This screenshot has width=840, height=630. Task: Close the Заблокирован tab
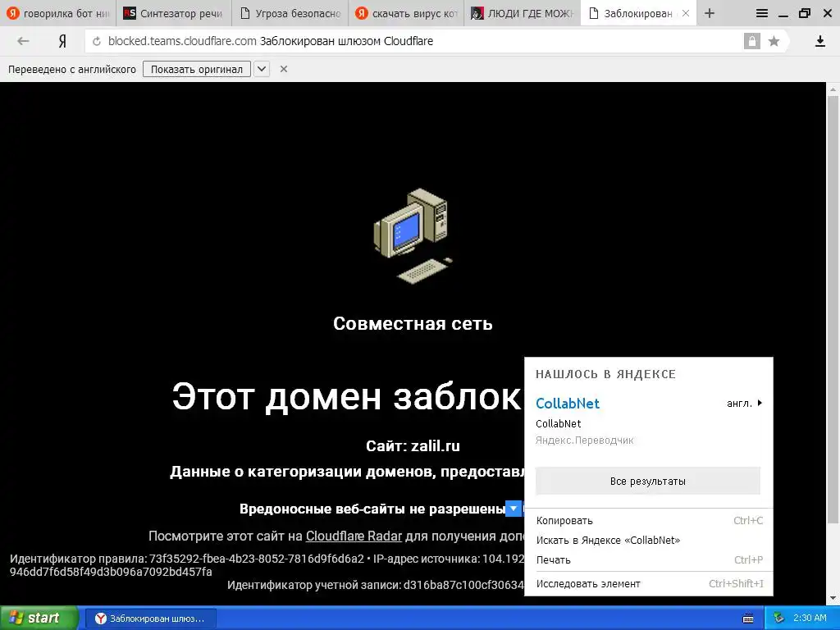686,13
